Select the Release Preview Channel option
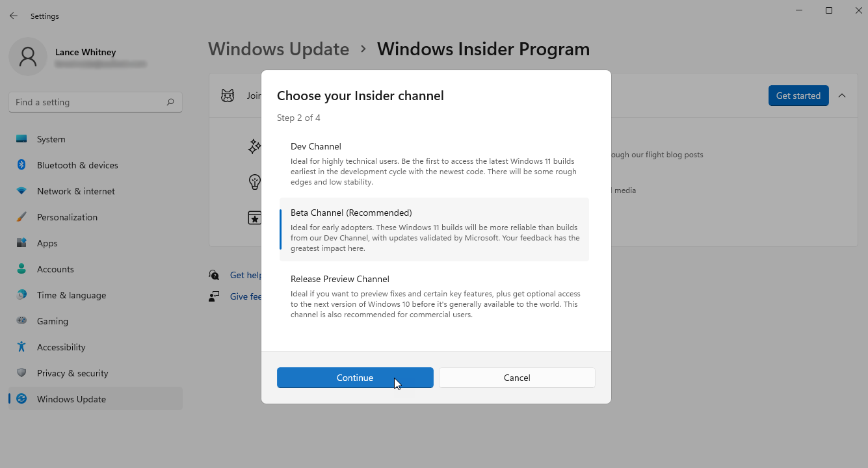The height and width of the screenshot is (468, 868). pos(434,296)
